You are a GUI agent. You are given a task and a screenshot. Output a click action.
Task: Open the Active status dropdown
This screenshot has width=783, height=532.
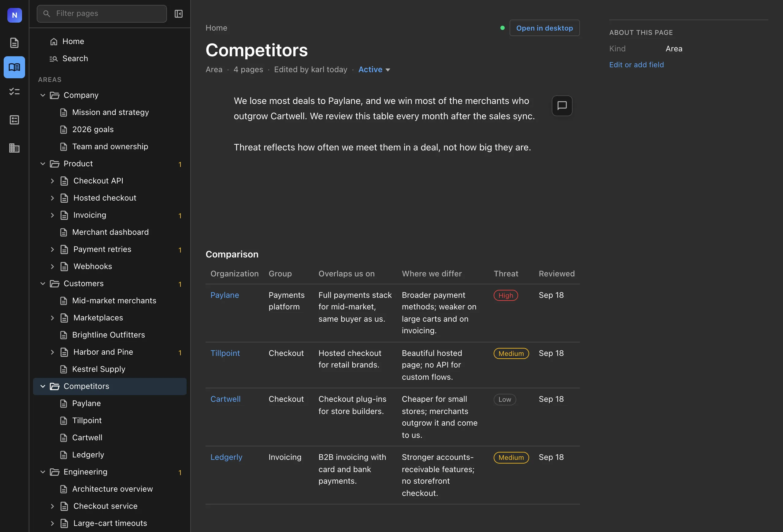374,69
